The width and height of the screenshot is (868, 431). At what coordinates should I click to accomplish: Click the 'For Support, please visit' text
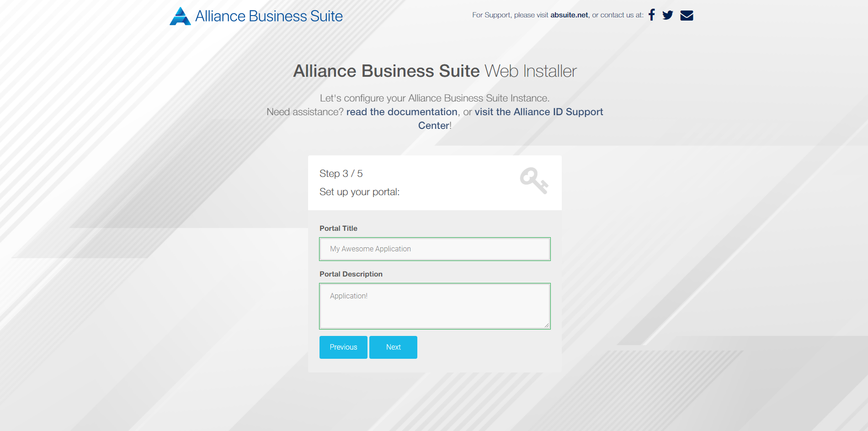pyautogui.click(x=510, y=15)
